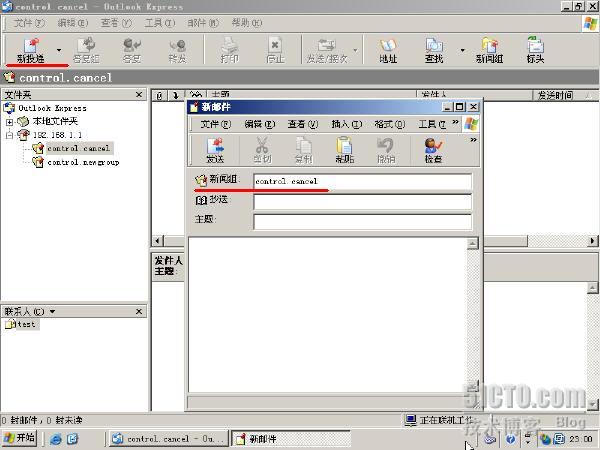The width and height of the screenshot is (600, 450).
Task: Click the 主题 subject input field
Action: point(362,222)
